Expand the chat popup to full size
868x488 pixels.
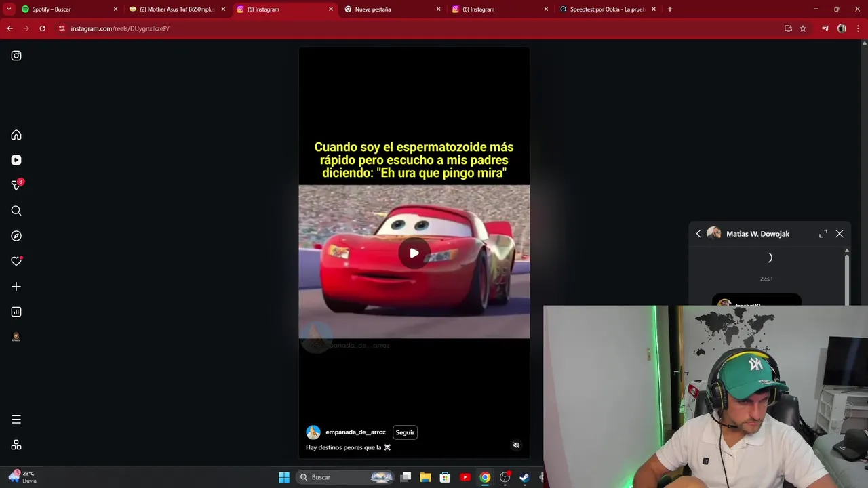pyautogui.click(x=823, y=234)
